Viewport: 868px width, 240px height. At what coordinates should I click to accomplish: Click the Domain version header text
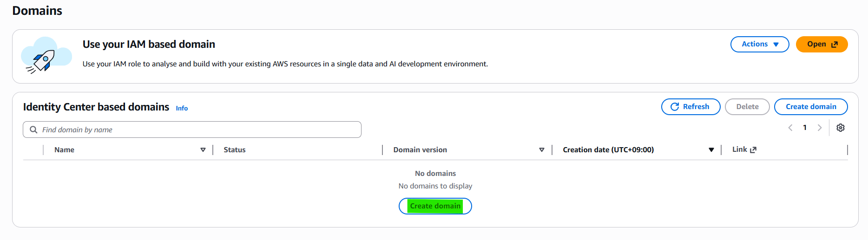[420, 150]
